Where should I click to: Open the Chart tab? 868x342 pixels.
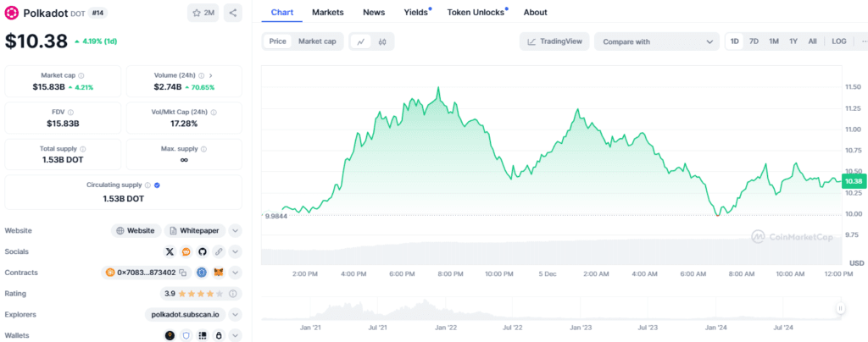coord(281,12)
